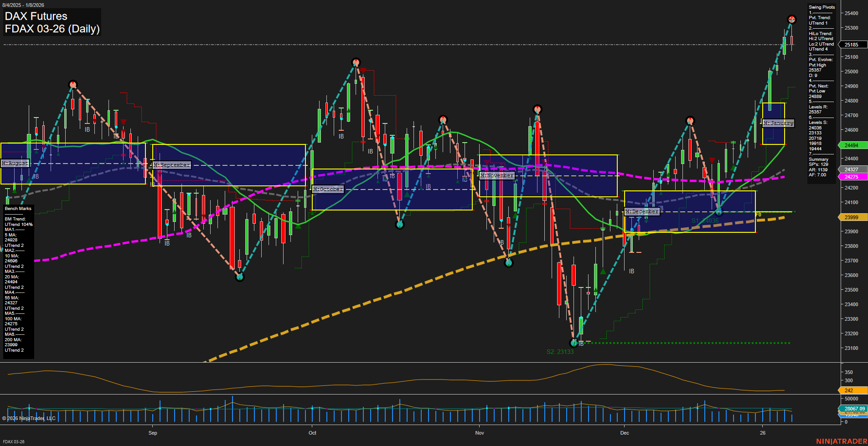This screenshot has width=868, height=446.
Task: Click the green 24494 price tag
Action: click(851, 145)
